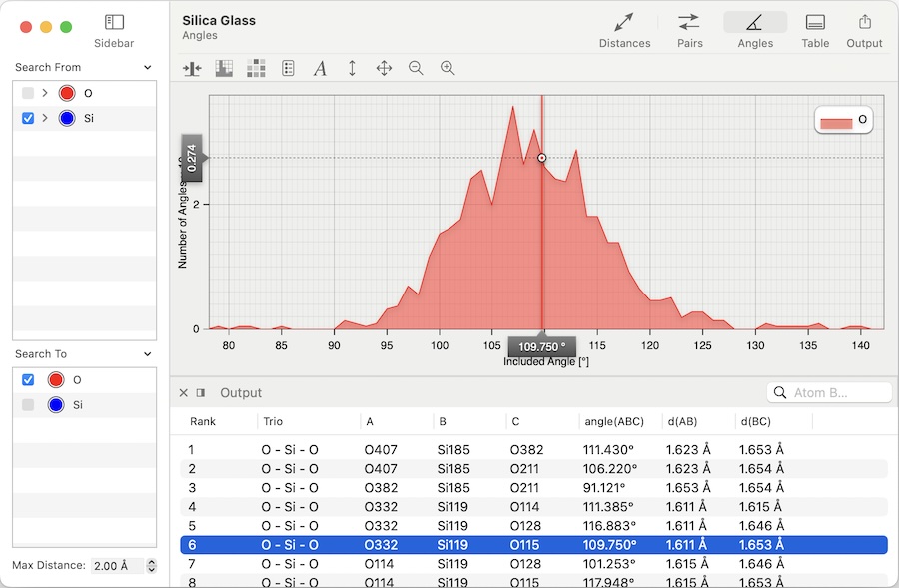Click the zoom in magnifier icon
The height and width of the screenshot is (588, 899).
pyautogui.click(x=448, y=68)
